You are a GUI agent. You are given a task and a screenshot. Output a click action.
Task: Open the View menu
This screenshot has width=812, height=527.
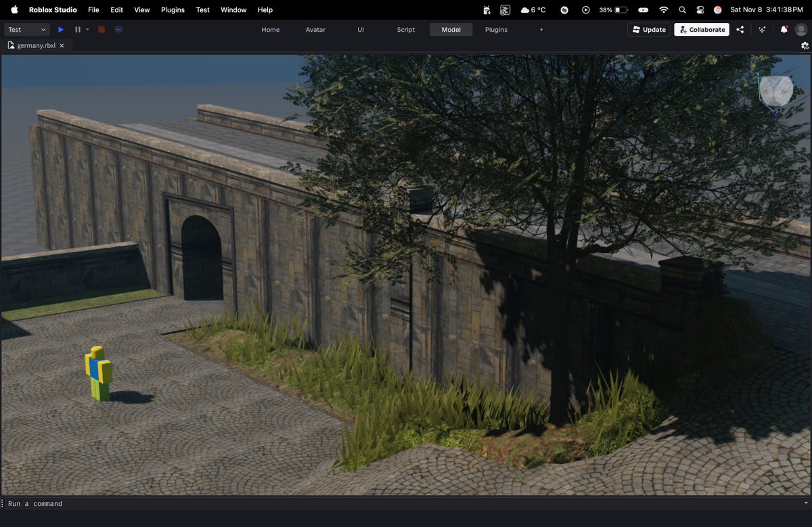pos(142,9)
